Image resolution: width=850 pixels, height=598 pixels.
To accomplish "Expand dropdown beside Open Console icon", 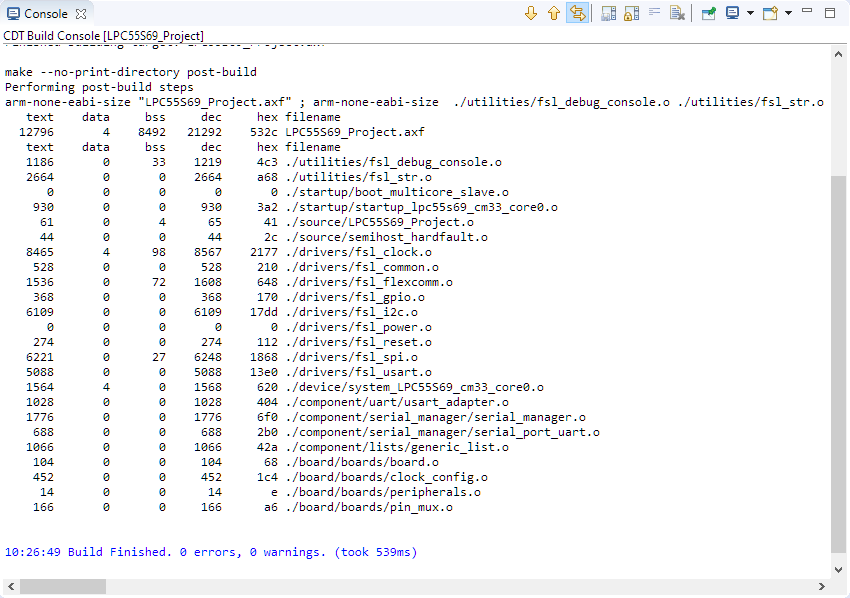I will (x=788, y=13).
